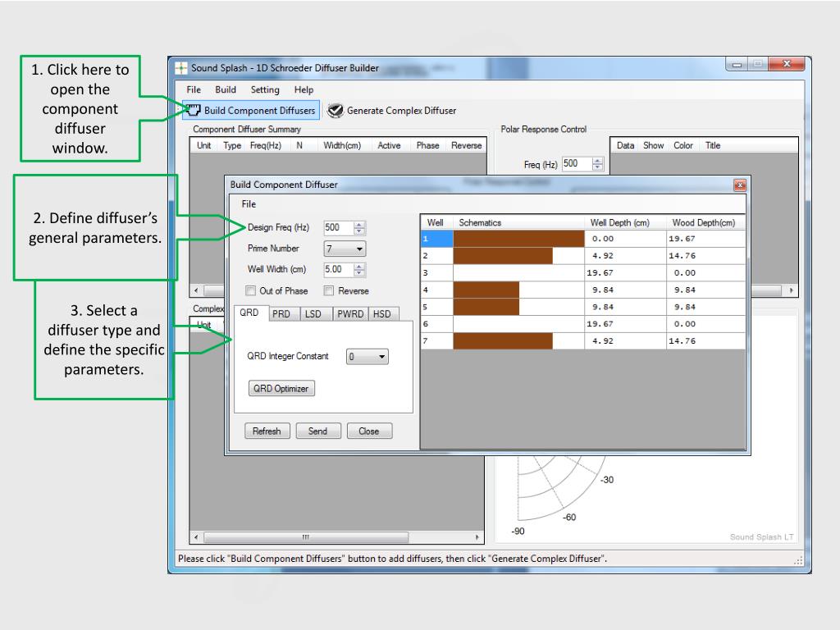The image size is (840, 630).
Task: Decrease Polar Response Freq with the down arrow
Action: (598, 167)
